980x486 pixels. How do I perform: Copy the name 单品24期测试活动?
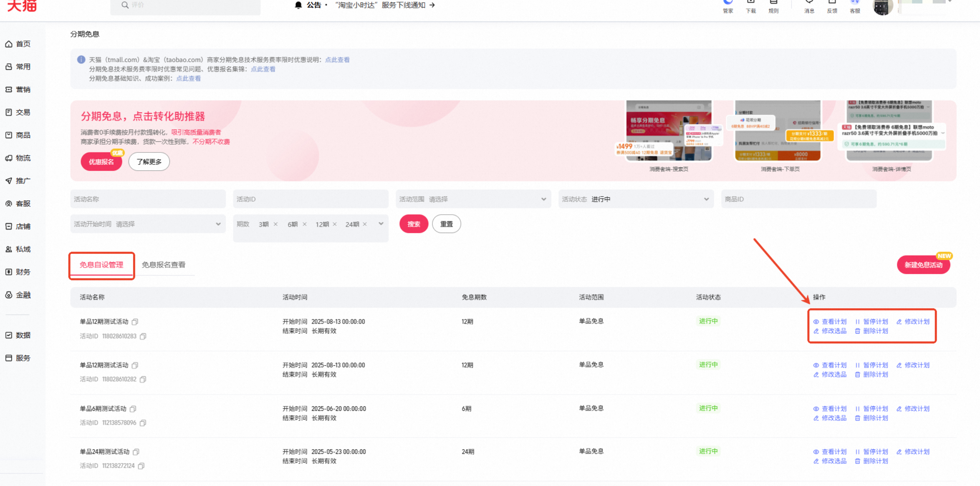tap(136, 452)
